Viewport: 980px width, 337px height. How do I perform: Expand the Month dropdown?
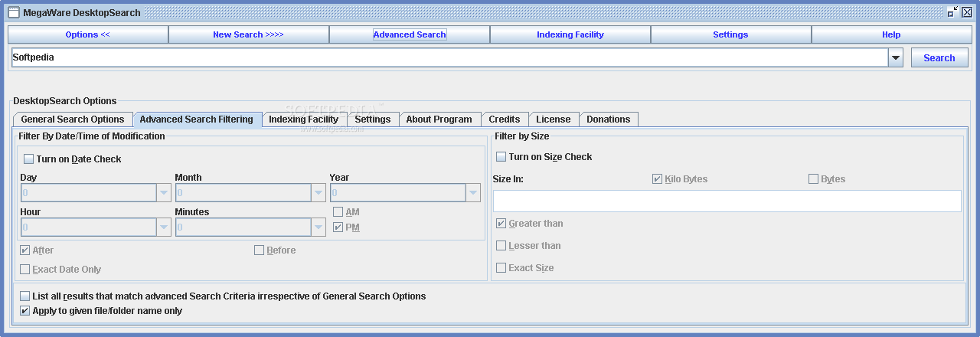tap(318, 193)
